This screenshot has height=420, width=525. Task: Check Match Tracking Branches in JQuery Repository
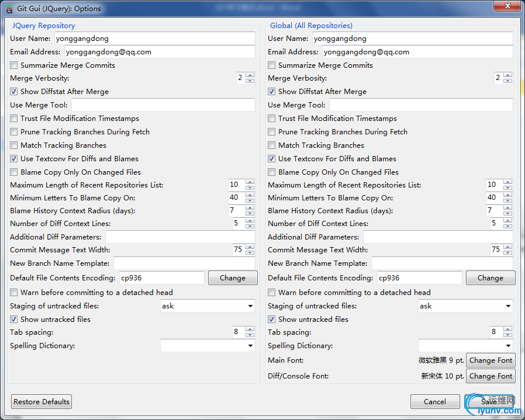click(x=13, y=145)
